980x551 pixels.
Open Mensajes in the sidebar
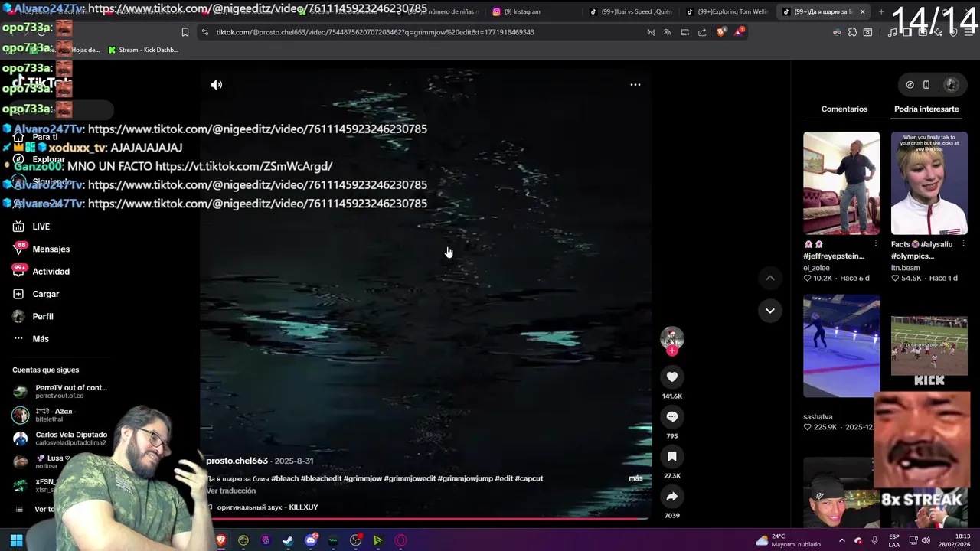(41, 249)
